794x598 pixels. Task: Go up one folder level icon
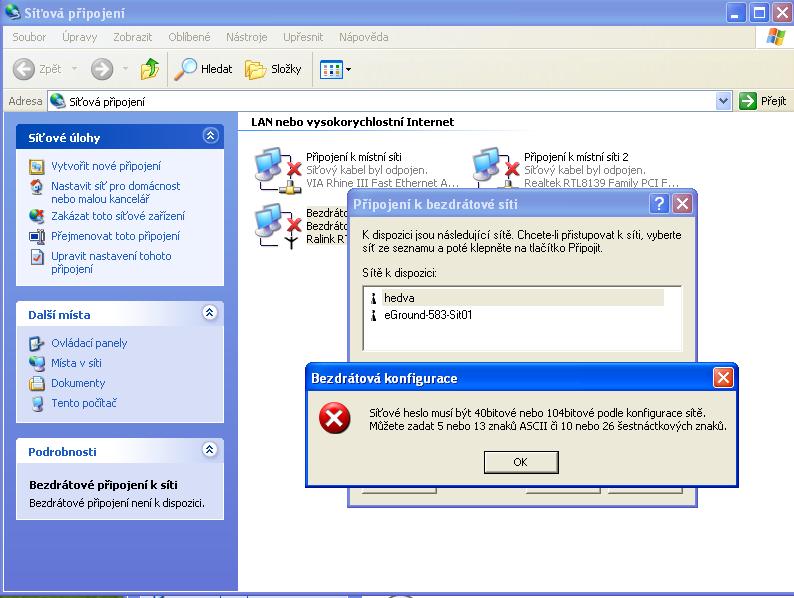click(x=149, y=69)
